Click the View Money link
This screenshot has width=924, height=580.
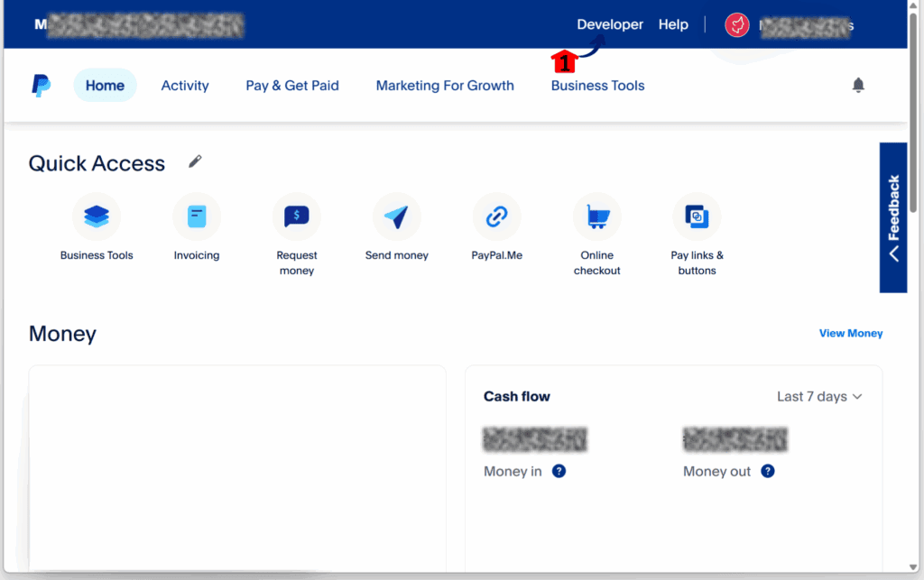pyautogui.click(x=850, y=333)
